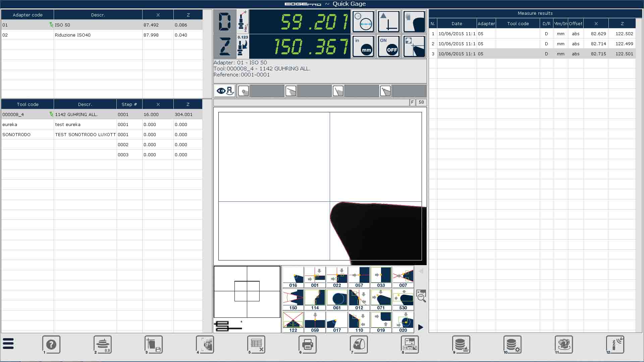The height and width of the screenshot is (362, 644).
Task: Click the Tool code column header
Action: (28, 104)
